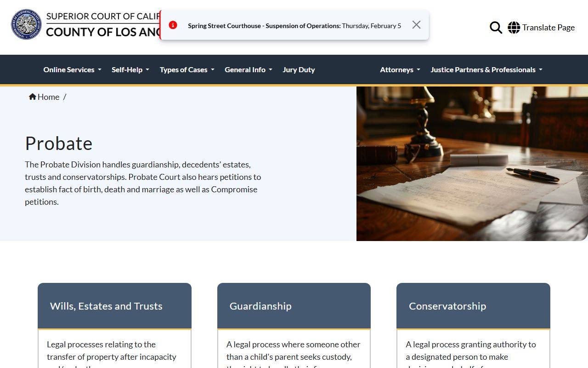Image resolution: width=588 pixels, height=368 pixels.
Task: Open the search magnifier icon
Action: point(496,28)
